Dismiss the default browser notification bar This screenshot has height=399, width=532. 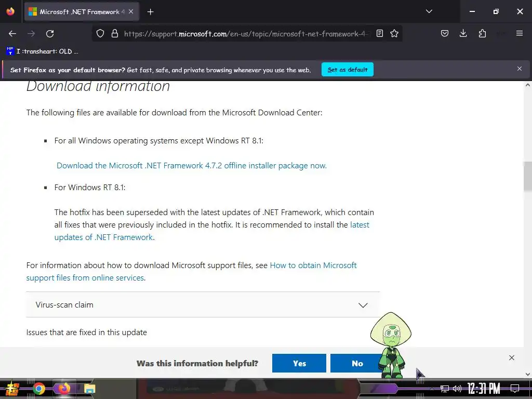click(x=520, y=69)
